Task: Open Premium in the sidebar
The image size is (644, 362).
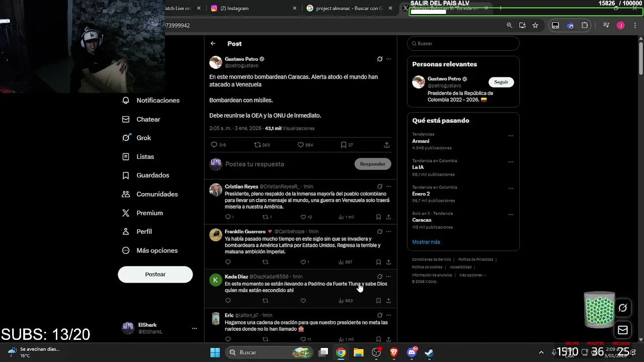Action: coord(142,213)
